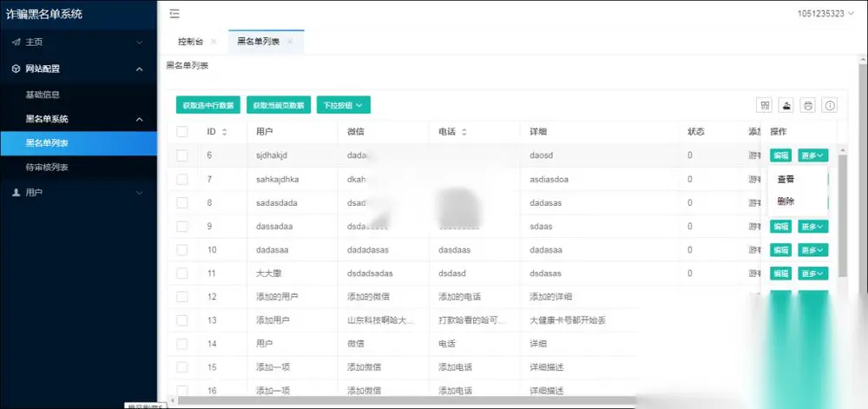Click the 网站配置 cube icon
Viewport: 868px width, 409px height.
click(16, 69)
